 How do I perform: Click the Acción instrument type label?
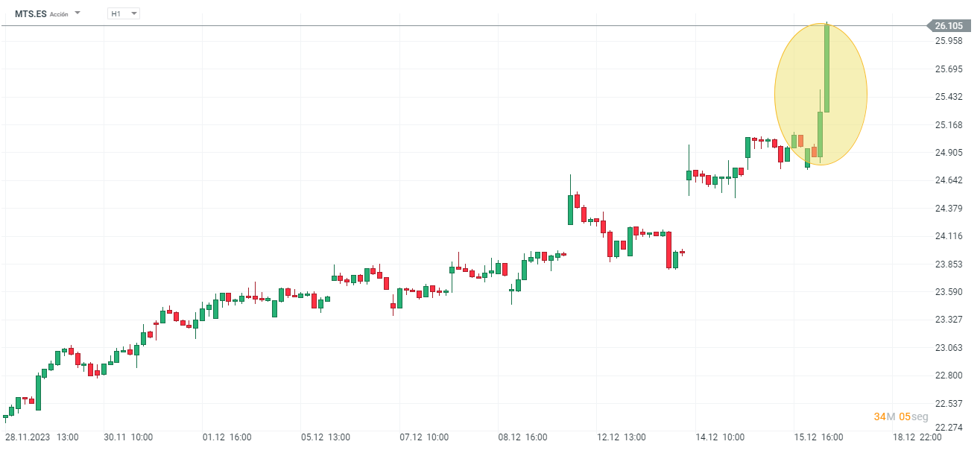[x=59, y=14]
